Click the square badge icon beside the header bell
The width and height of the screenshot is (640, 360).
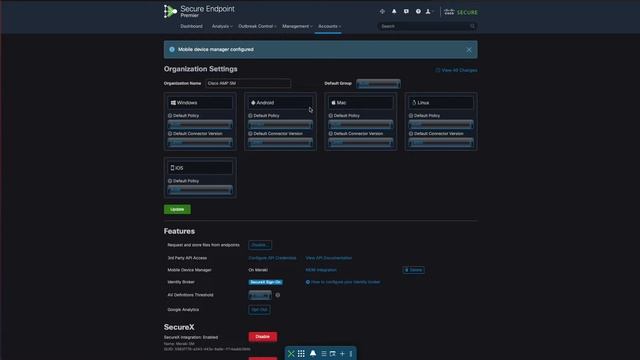tap(406, 11)
